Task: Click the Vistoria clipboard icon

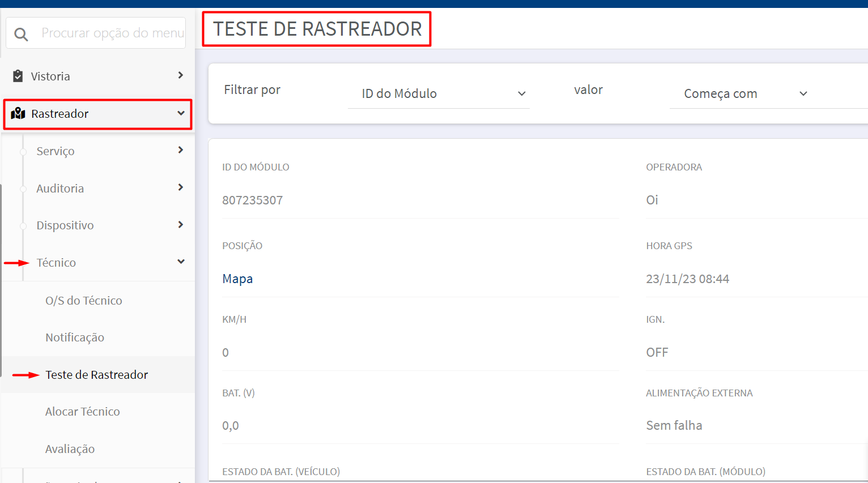Action: pos(18,76)
